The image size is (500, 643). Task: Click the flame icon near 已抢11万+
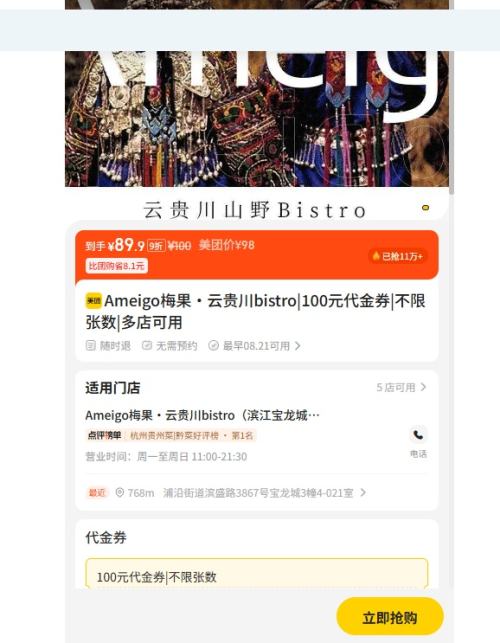pos(376,256)
